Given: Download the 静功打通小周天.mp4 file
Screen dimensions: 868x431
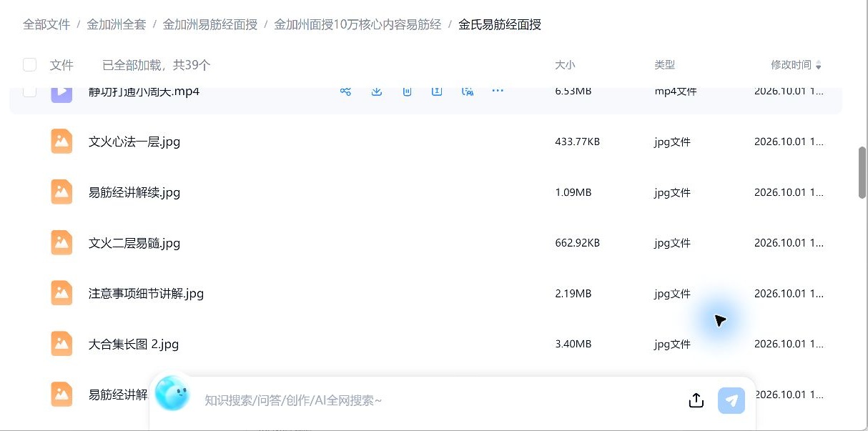Looking at the screenshot, I should 377,91.
